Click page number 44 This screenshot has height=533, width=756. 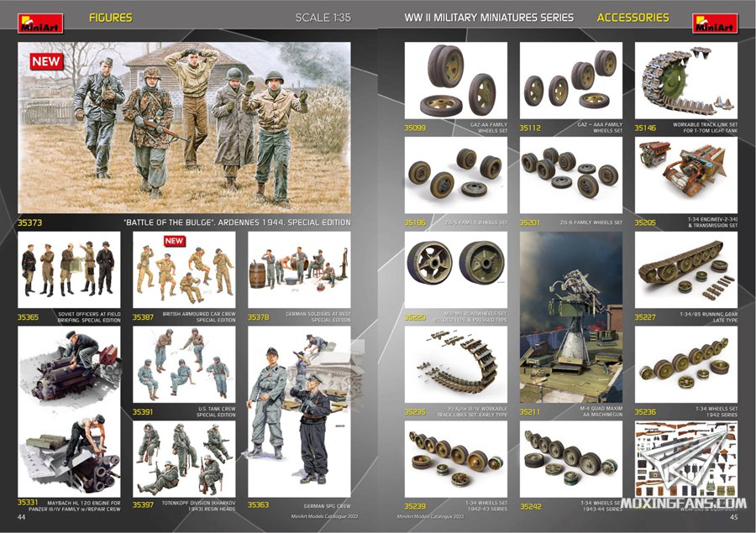(21, 518)
